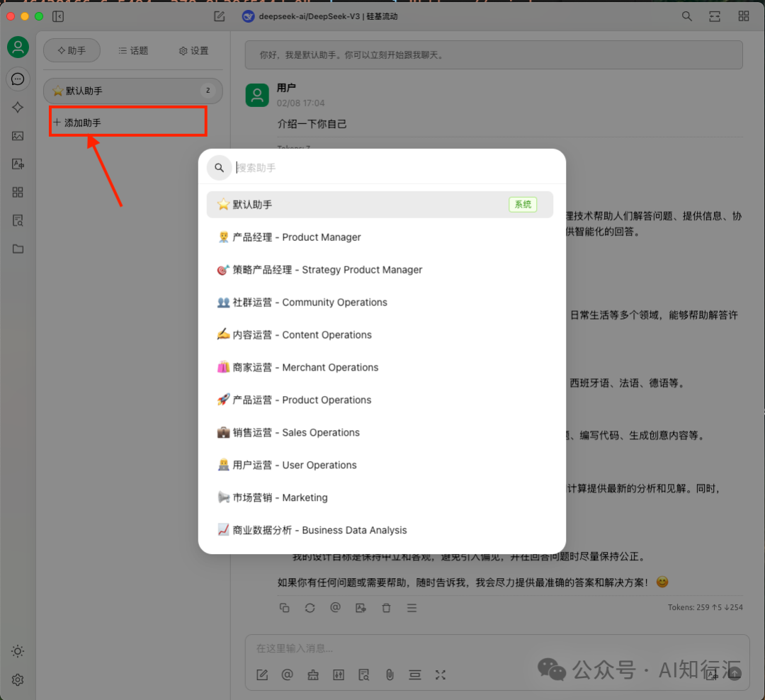
Task: Delete the message with trash icon
Action: (387, 608)
